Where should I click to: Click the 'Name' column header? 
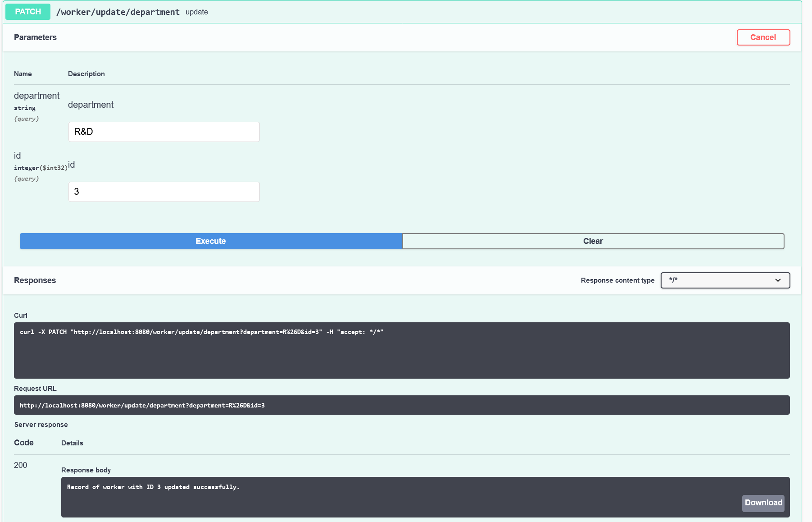coord(23,74)
